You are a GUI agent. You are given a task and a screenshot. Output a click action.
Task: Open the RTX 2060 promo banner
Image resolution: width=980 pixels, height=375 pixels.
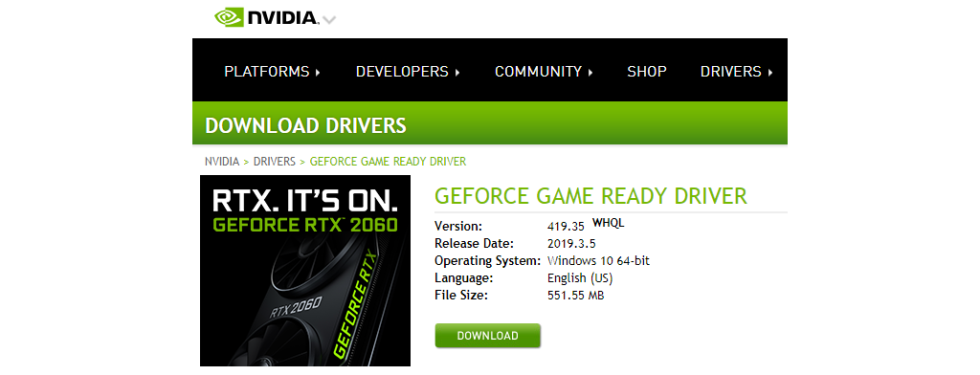pyautogui.click(x=305, y=271)
